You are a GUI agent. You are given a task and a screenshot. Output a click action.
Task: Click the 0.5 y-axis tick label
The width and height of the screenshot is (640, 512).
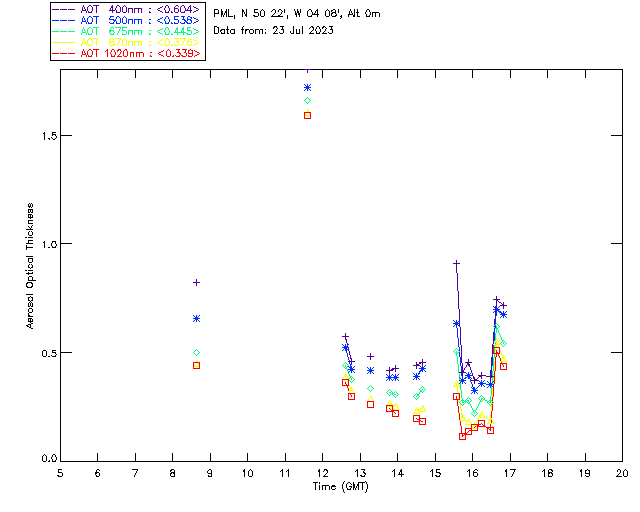point(49,353)
